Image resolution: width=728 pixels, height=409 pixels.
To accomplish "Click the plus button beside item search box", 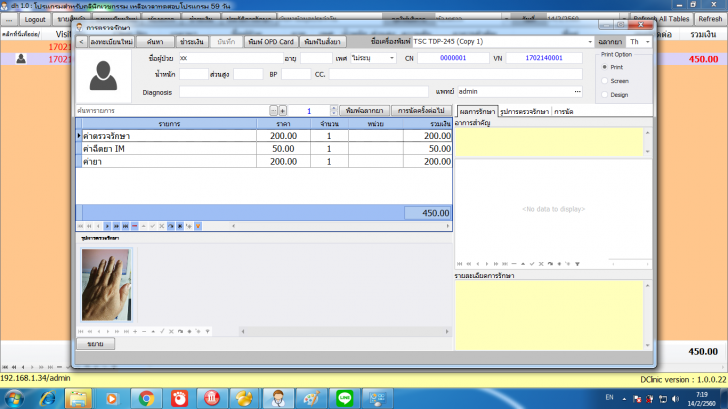I will (282, 111).
